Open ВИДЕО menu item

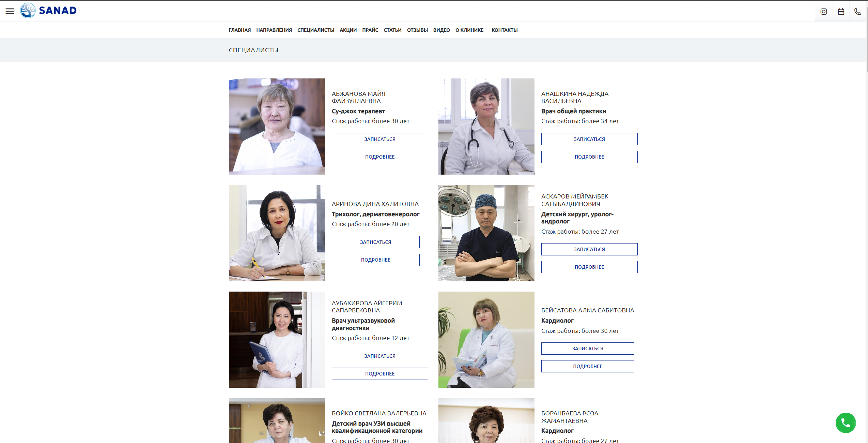(x=441, y=30)
